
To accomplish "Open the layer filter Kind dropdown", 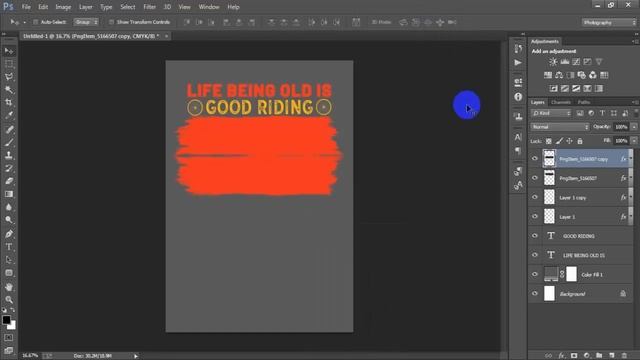I will (551, 113).
